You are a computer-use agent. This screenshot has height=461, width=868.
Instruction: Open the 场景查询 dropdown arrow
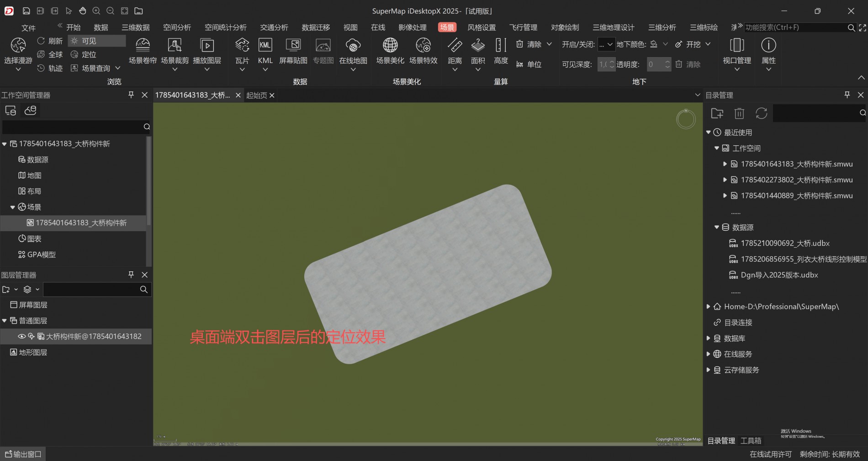(x=118, y=68)
